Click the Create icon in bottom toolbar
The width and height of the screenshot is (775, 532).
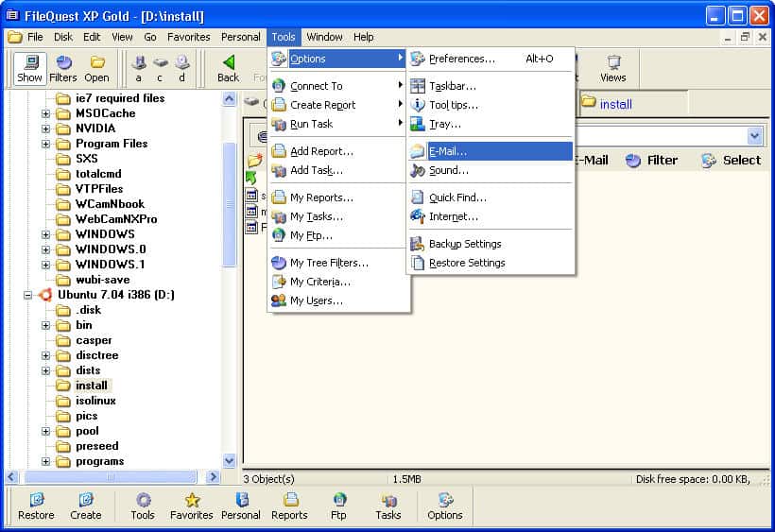85,506
